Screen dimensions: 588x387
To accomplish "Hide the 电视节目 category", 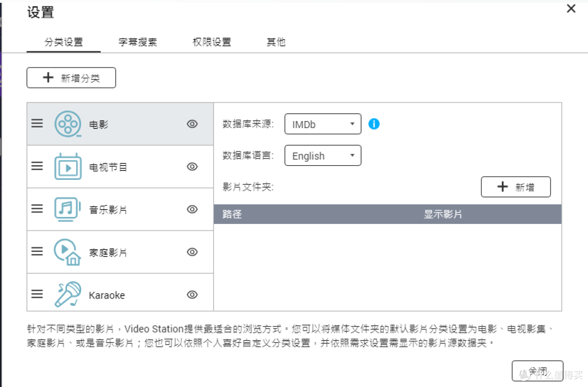I will (x=192, y=166).
